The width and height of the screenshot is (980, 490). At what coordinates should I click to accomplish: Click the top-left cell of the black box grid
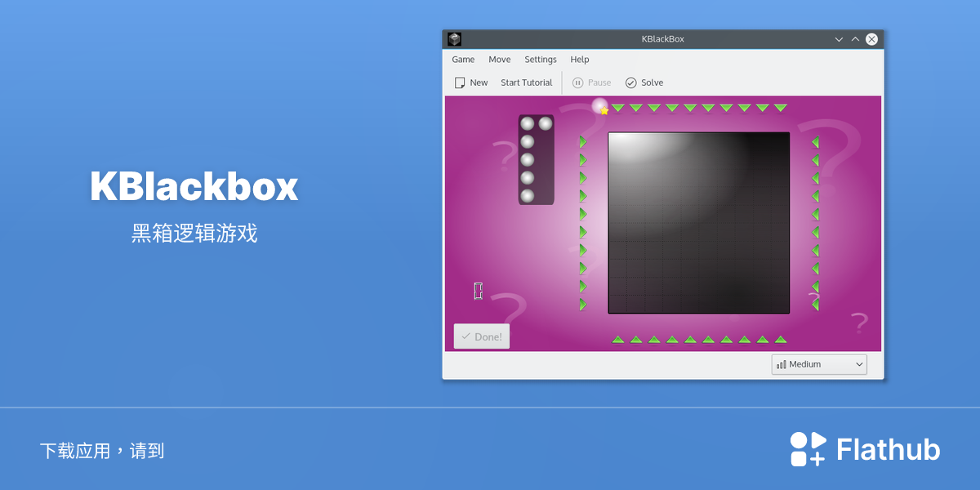[x=618, y=142]
